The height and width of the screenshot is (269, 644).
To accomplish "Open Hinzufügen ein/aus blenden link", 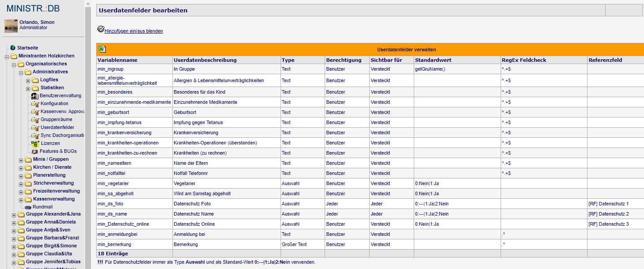I will pos(134,31).
